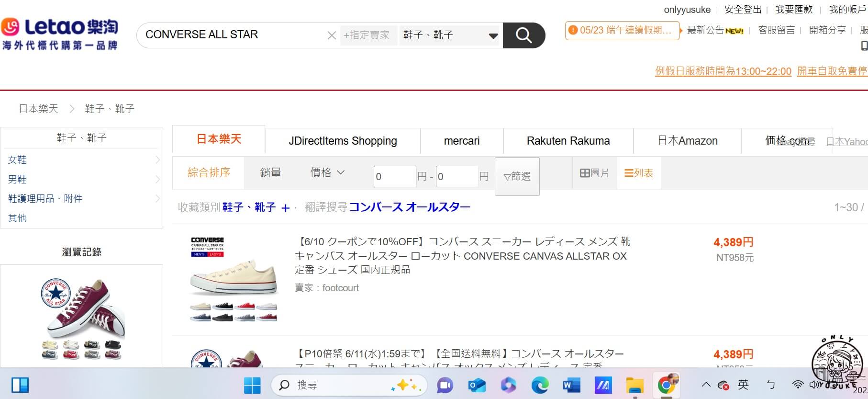Screen dimensions: 868x399
Task: Sort by 綜合排序
Action: pyautogui.click(x=209, y=173)
